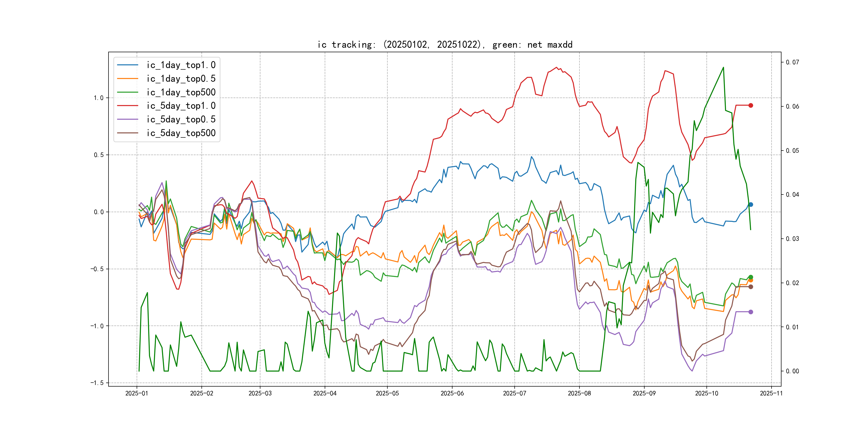
Task: Click the blue line swatch in legend
Action: click(x=128, y=65)
